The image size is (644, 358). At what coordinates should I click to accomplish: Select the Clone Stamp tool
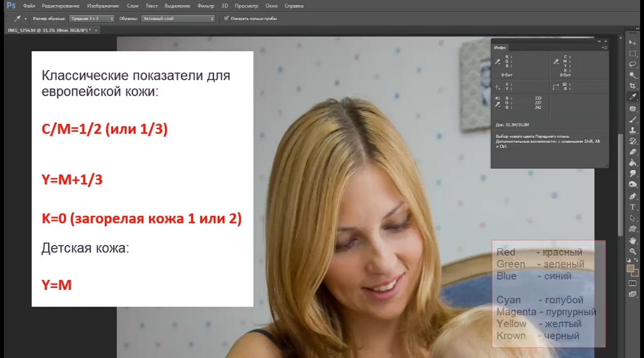point(633,130)
